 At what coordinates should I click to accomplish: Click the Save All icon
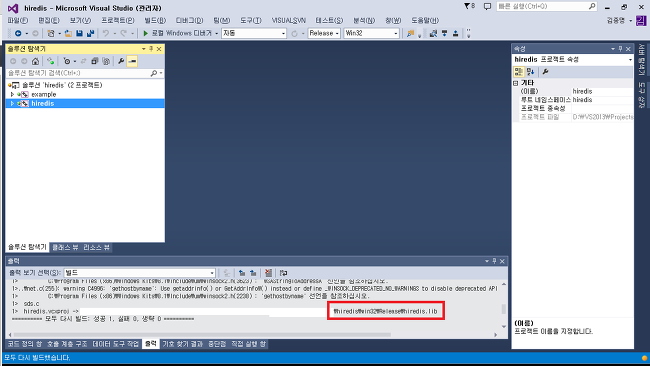[x=90, y=33]
